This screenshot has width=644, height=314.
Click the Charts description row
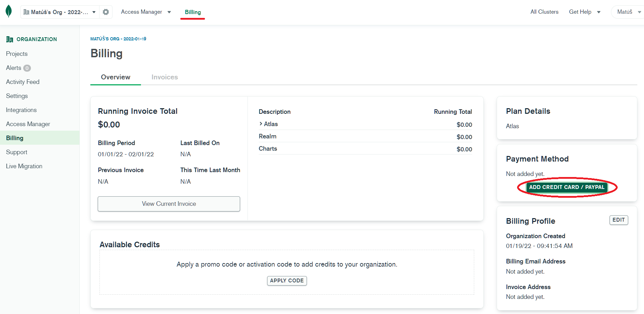365,149
